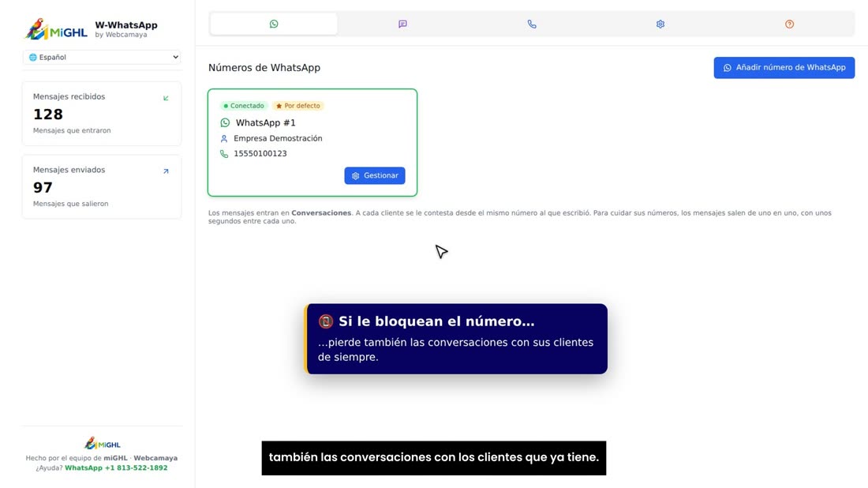Click the by Webcamaya subtitle in header
868x488 pixels.
121,34
